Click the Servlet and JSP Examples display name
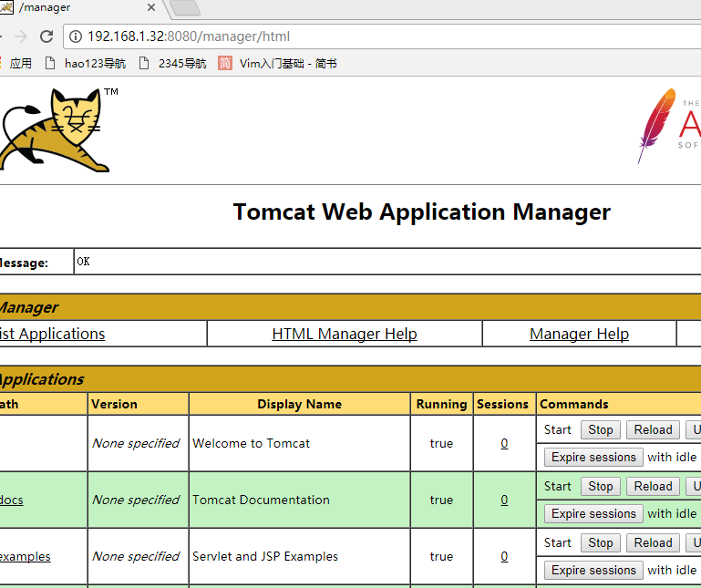This screenshot has width=701, height=588. 265,556
